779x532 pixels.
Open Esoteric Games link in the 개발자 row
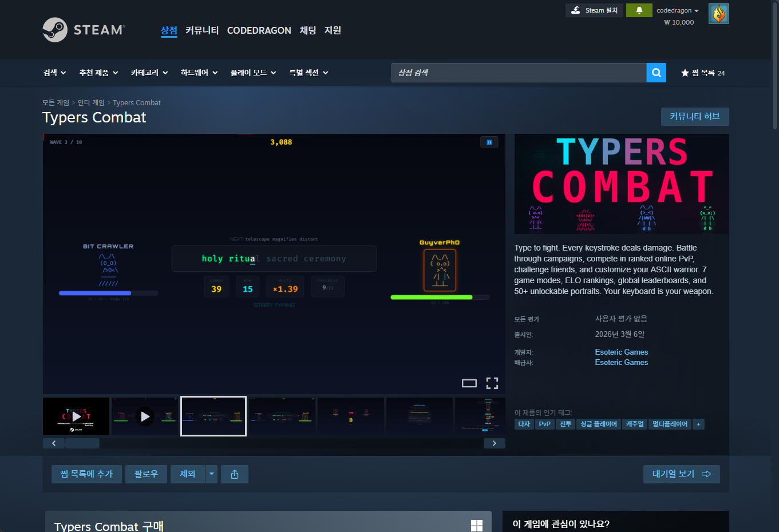622,352
